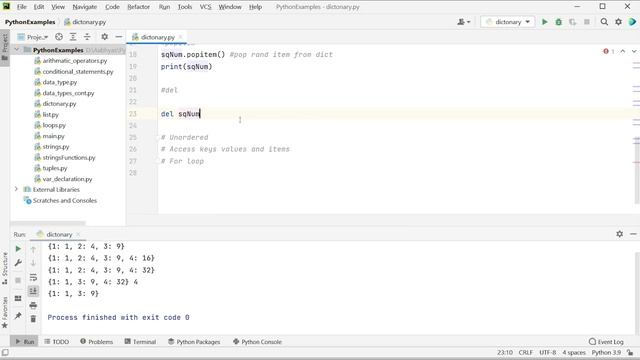Open the Navigate menu
Image resolution: width=640 pixels, height=360 pixels.
(x=84, y=7)
